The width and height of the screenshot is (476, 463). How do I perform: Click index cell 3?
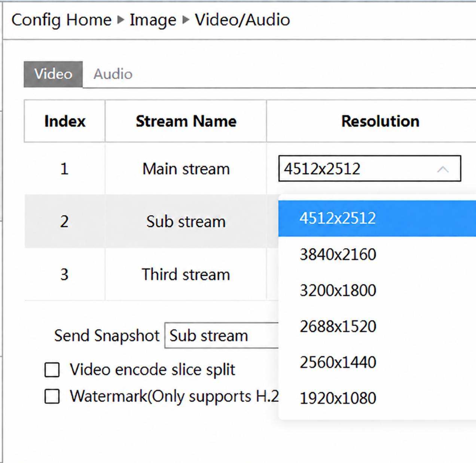coord(64,274)
